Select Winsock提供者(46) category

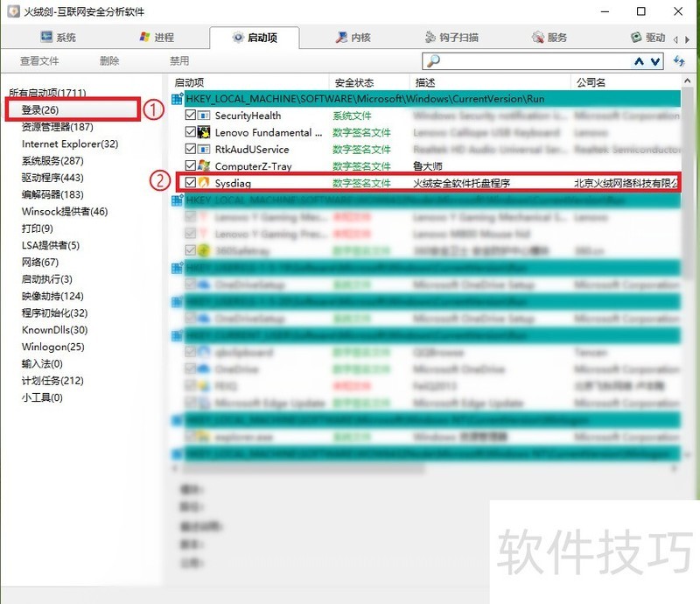pyautogui.click(x=65, y=212)
